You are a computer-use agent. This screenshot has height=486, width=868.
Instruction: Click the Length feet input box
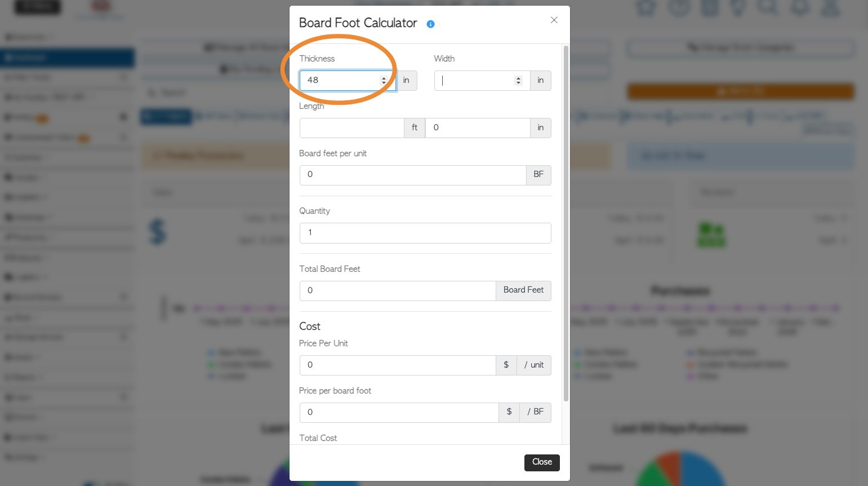tap(351, 128)
